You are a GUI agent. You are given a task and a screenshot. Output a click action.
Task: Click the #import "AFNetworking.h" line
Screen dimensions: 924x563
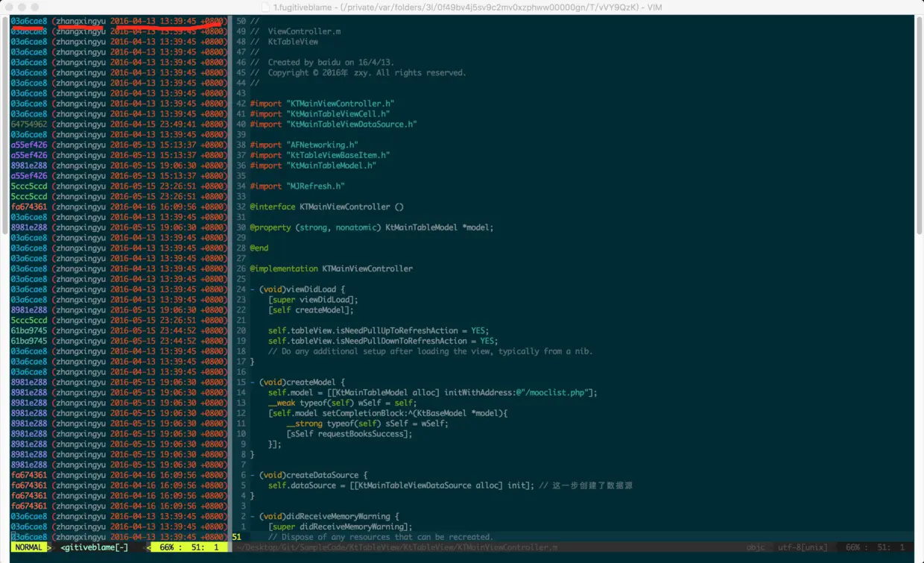point(304,145)
